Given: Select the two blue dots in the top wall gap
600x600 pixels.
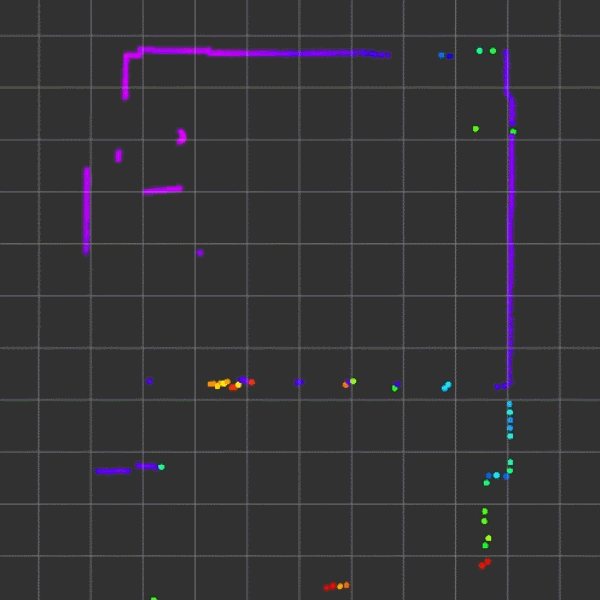Looking at the screenshot, I should [445, 55].
